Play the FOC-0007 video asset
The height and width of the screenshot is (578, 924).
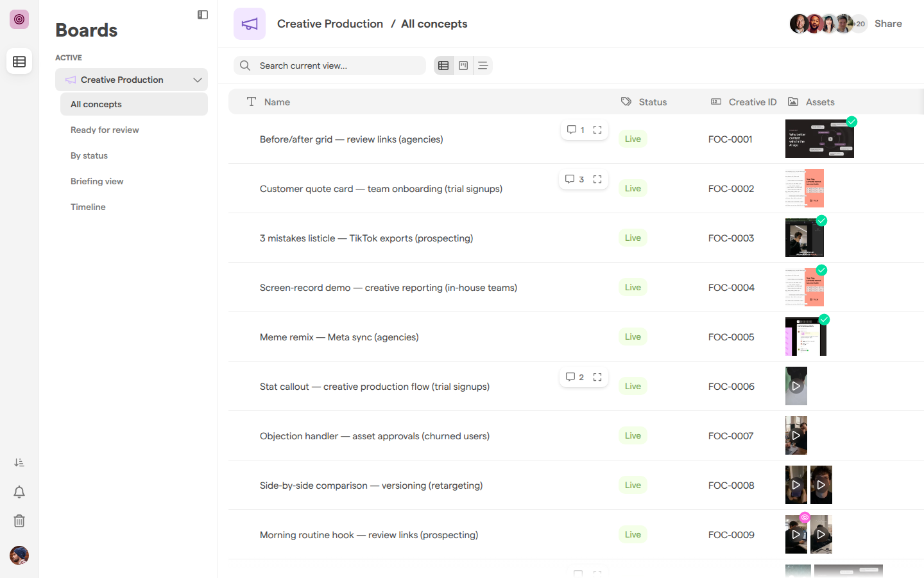(796, 435)
